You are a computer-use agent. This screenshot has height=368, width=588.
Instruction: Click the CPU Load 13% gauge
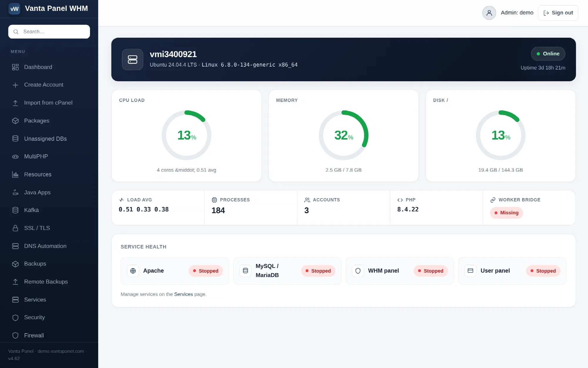click(187, 135)
